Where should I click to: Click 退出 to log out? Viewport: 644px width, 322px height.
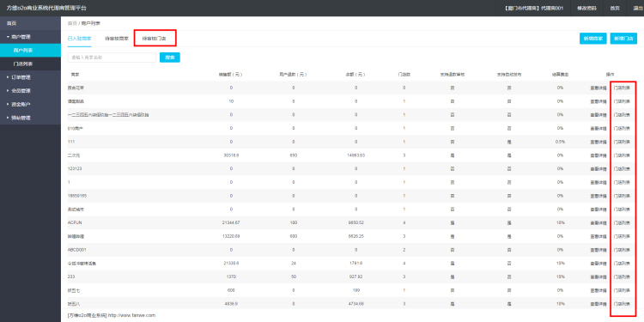tap(635, 9)
